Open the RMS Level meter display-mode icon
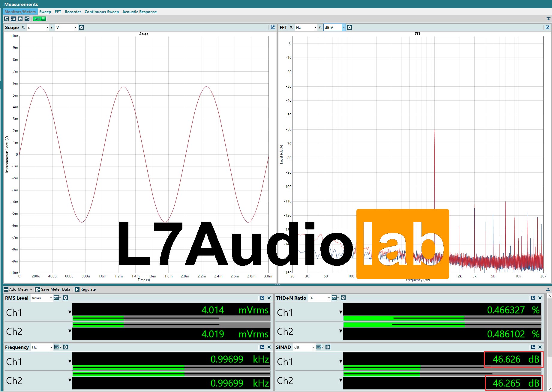The width and height of the screenshot is (552, 392). pyautogui.click(x=57, y=298)
